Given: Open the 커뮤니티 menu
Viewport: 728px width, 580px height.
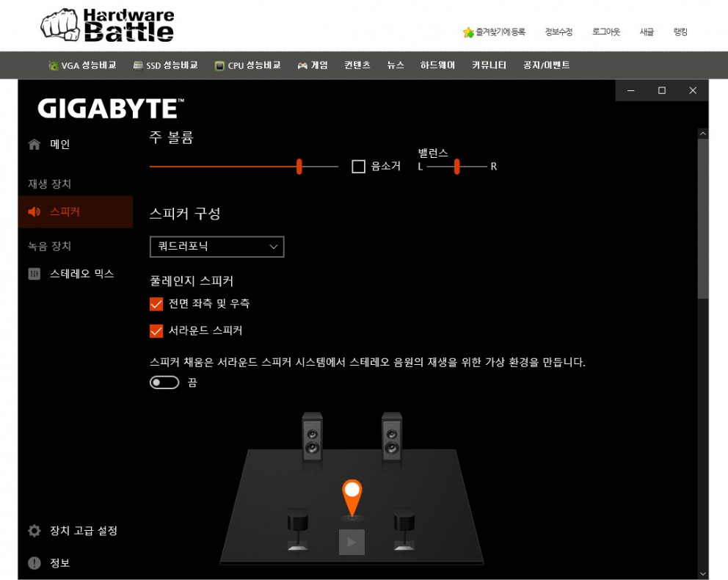Looking at the screenshot, I should [x=489, y=65].
